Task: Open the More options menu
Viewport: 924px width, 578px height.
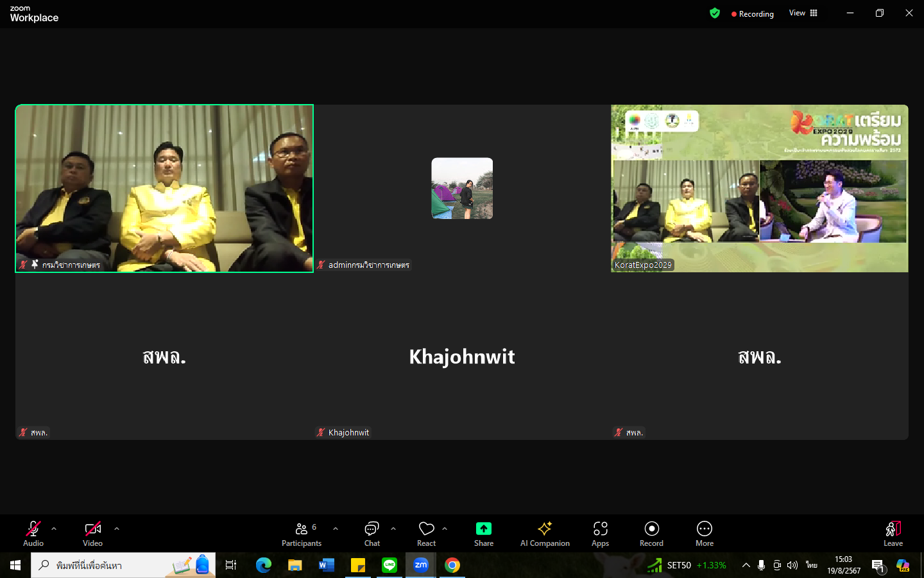Action: [x=705, y=534]
